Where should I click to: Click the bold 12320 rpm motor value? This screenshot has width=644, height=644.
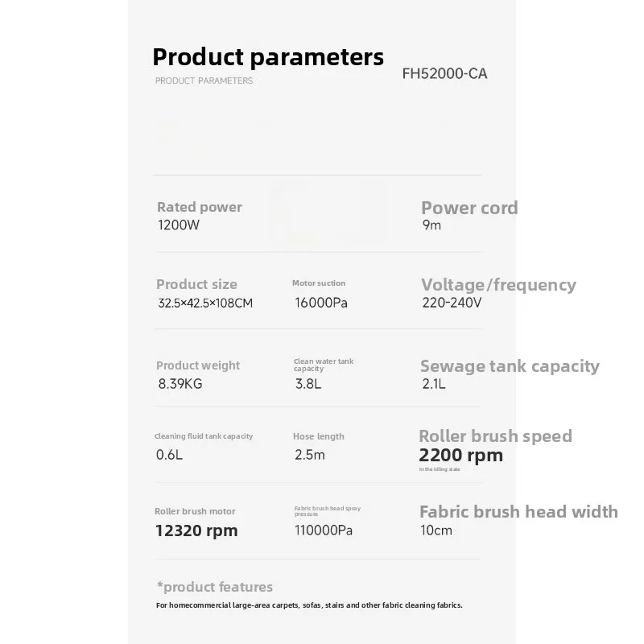(x=196, y=530)
